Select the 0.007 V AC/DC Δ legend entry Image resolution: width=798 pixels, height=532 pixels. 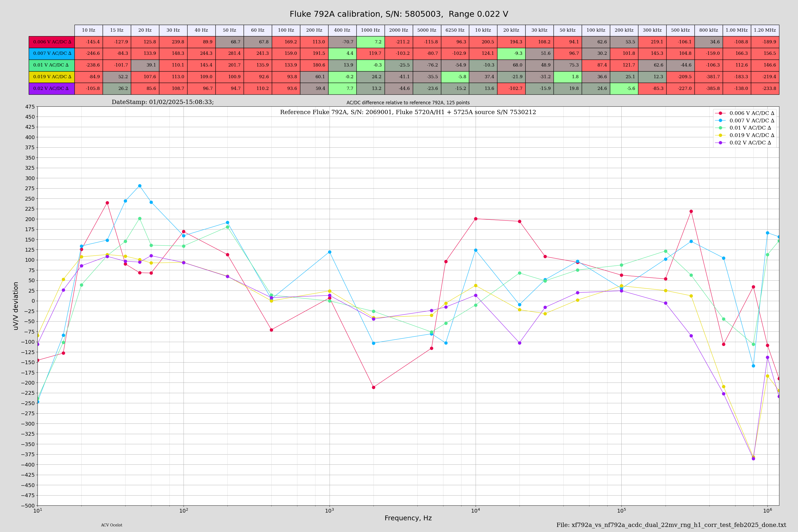pos(745,121)
